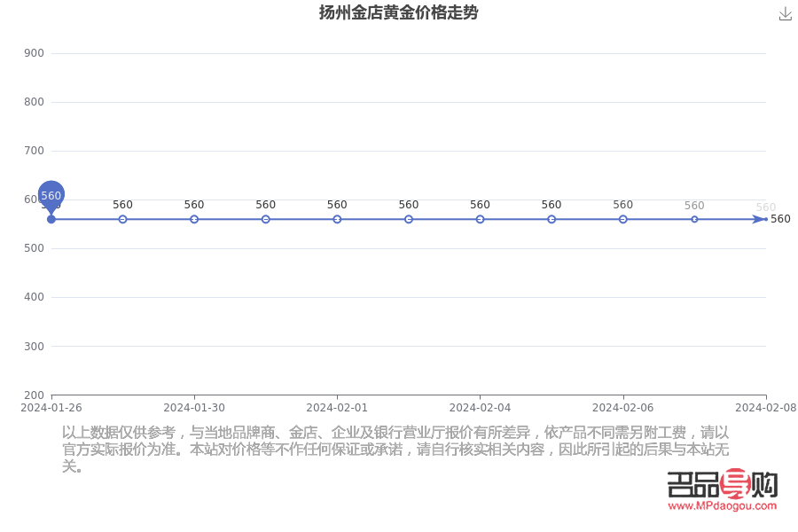The image size is (798, 532).
Task: Click the x-axis label 2024-01-26
Action: click(51, 408)
